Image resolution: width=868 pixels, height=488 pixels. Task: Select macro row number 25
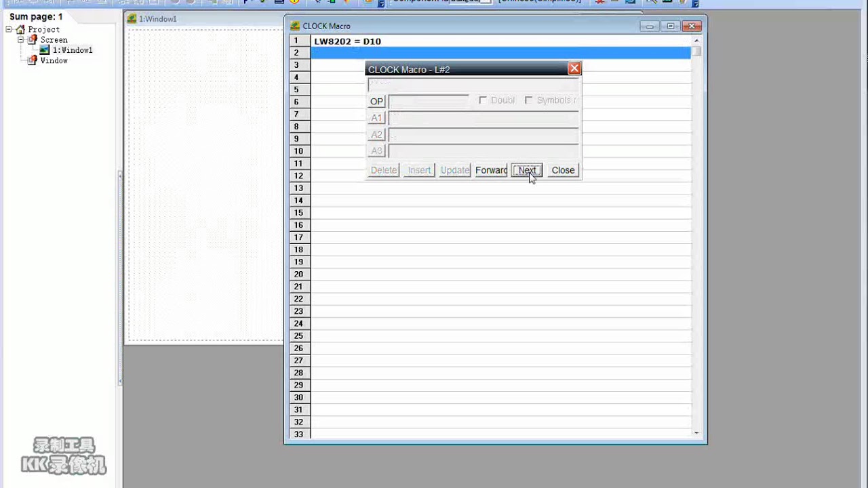298,335
